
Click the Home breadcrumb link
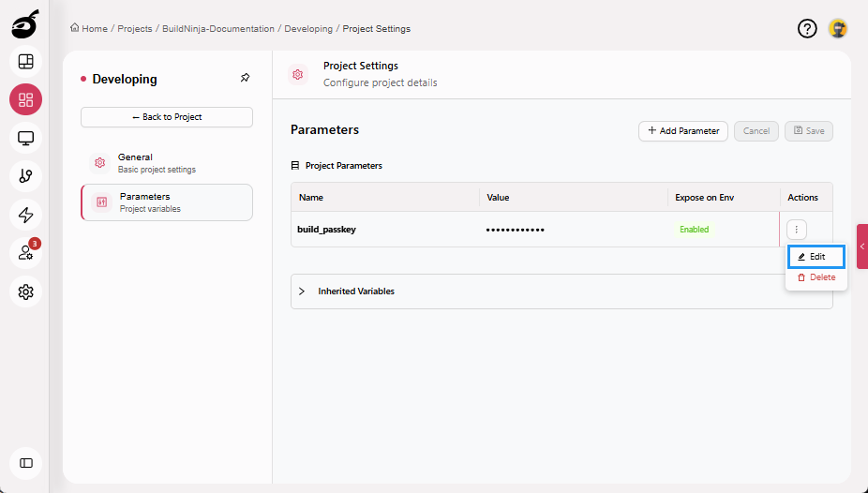(x=88, y=28)
